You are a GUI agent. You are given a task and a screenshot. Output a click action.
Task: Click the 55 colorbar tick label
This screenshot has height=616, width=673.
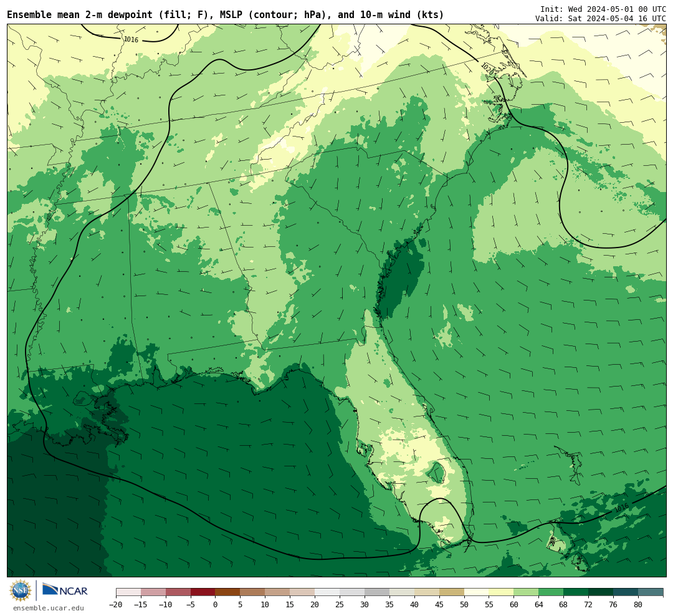click(x=489, y=605)
